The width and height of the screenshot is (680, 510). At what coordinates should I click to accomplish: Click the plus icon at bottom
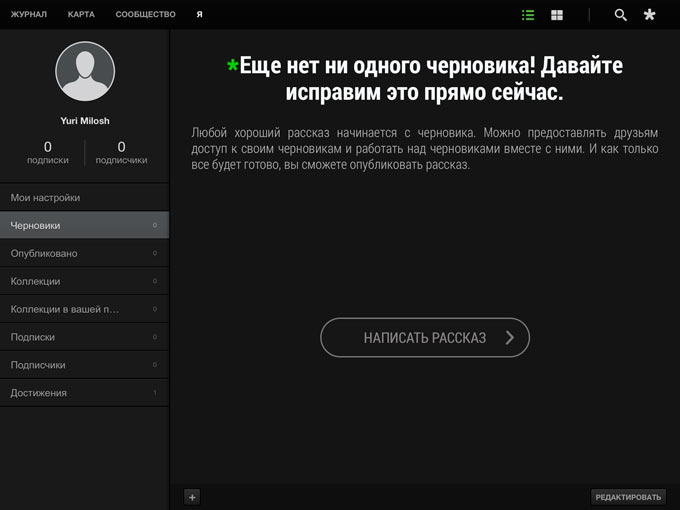(193, 497)
